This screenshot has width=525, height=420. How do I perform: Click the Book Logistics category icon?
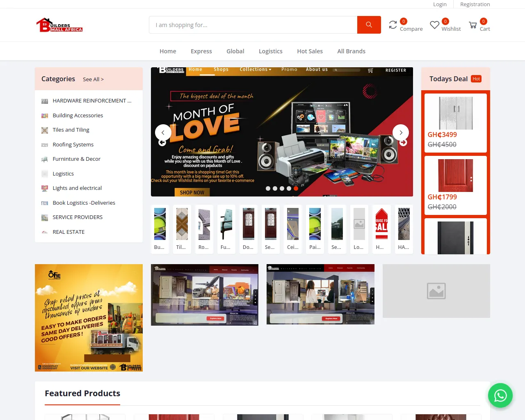point(45,203)
